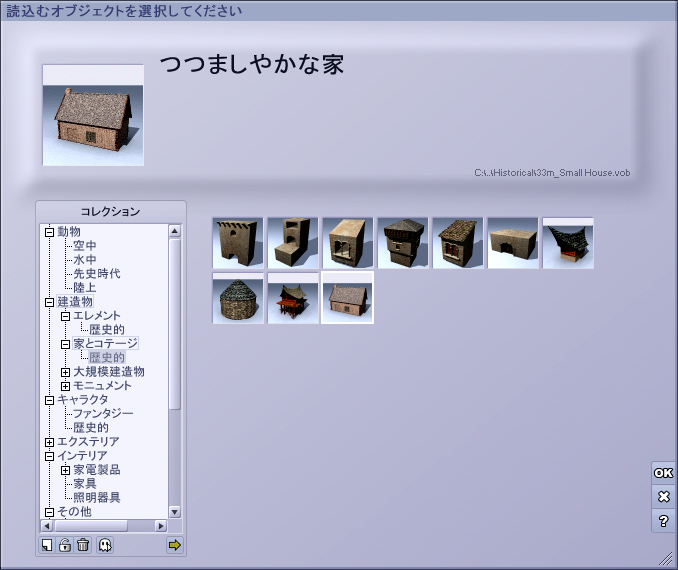
Task: Select the red stilted pagoda-style house thumbnail
Action: click(293, 298)
